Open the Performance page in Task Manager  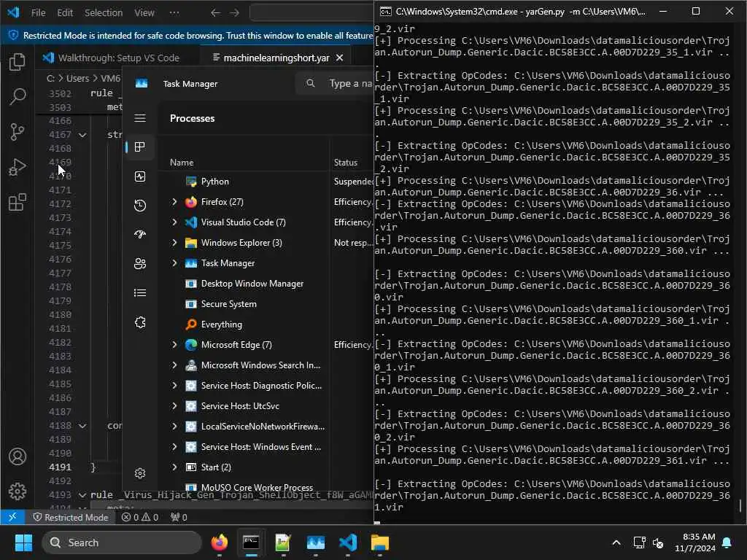coord(139,176)
